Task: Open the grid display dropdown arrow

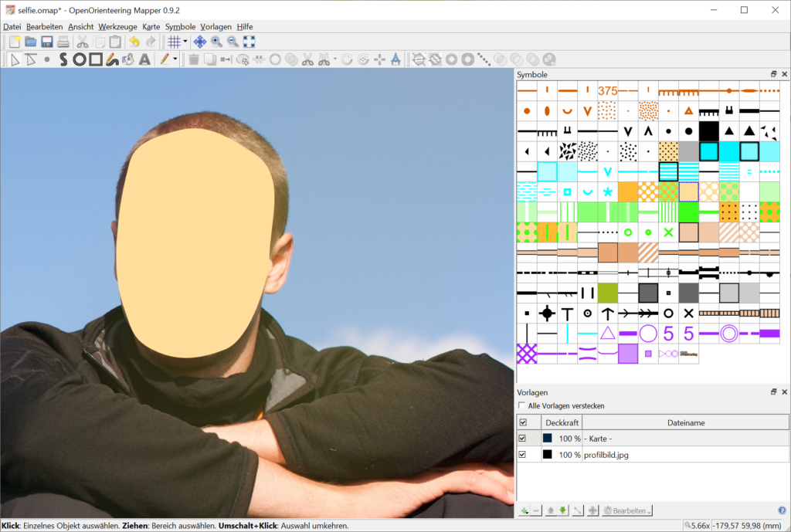Action: [x=185, y=42]
